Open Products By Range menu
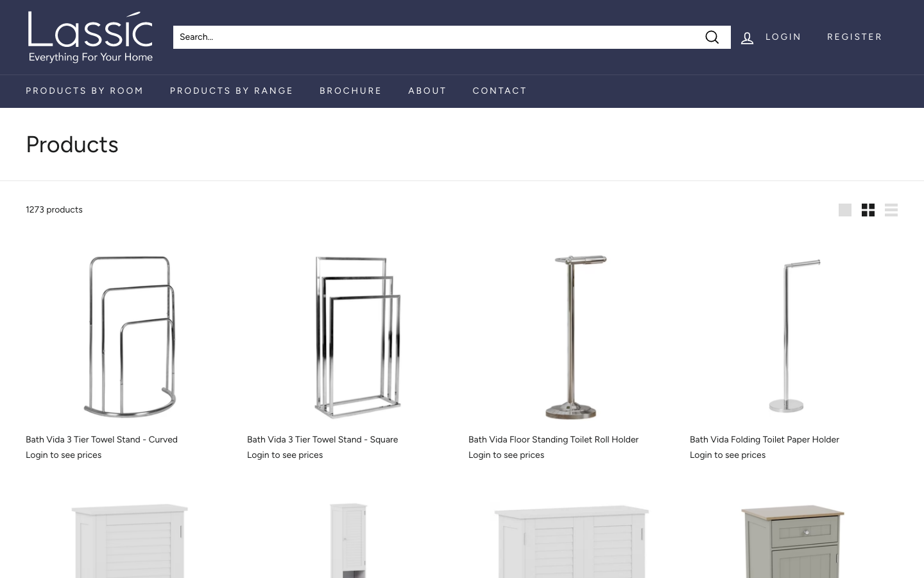 pos(232,91)
